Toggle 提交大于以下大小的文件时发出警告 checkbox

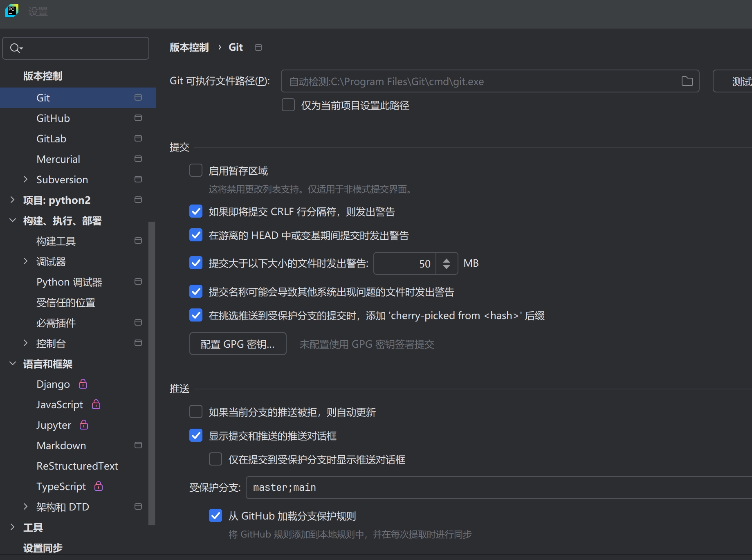point(196,263)
